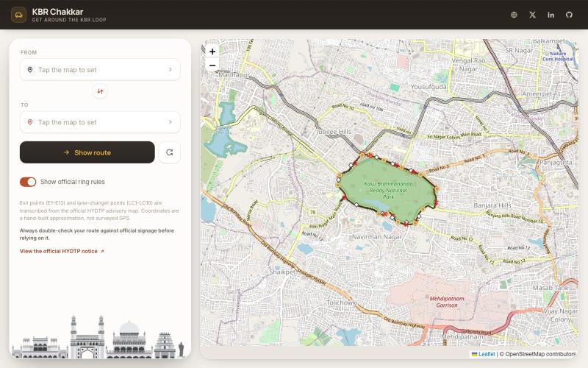This screenshot has width=588, height=368.
Task: Click the Mehdipatnam Garrison label on map
Action: [447, 302]
